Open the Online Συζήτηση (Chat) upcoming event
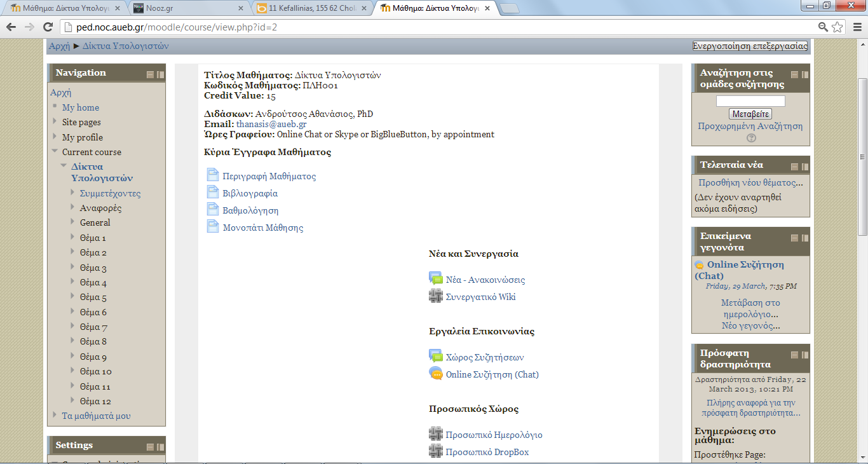 click(740, 270)
